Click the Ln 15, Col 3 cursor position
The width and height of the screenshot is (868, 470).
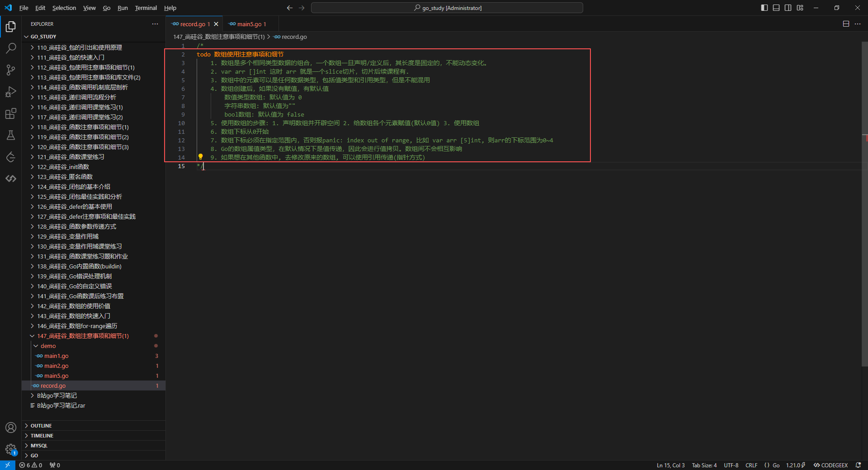tap(671, 465)
